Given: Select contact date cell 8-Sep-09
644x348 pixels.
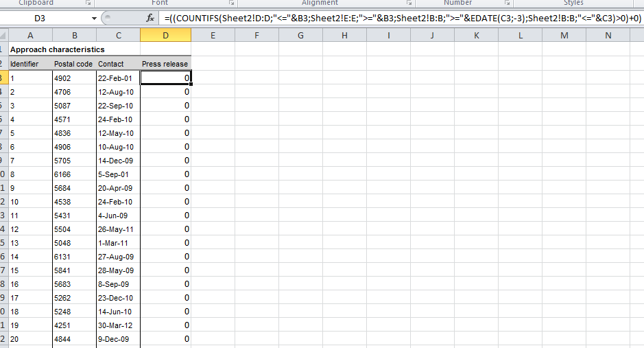Looking at the screenshot, I should pos(118,284).
